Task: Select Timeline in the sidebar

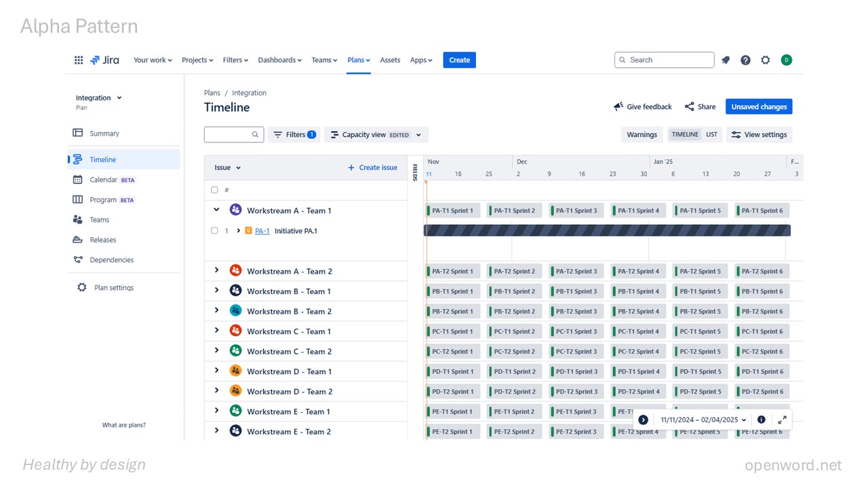Action: point(124,159)
